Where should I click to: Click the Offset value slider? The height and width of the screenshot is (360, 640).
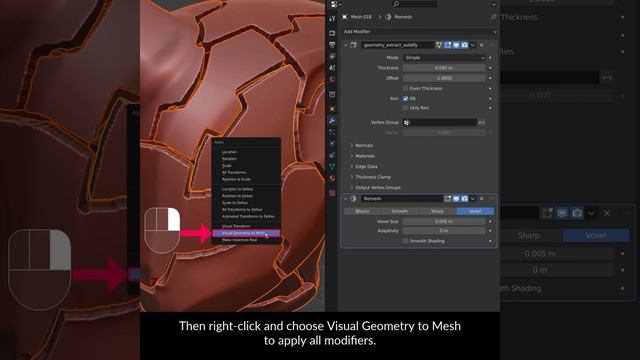(x=444, y=78)
